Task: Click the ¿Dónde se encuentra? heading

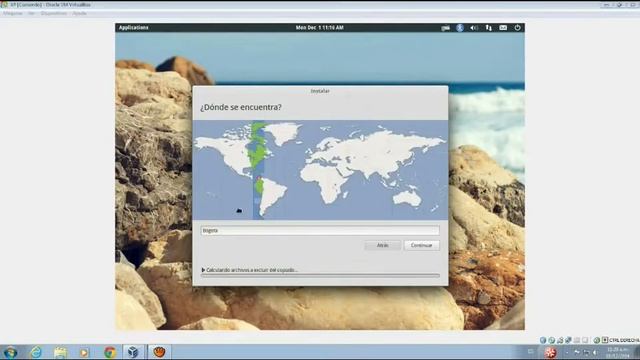Action: [x=241, y=107]
